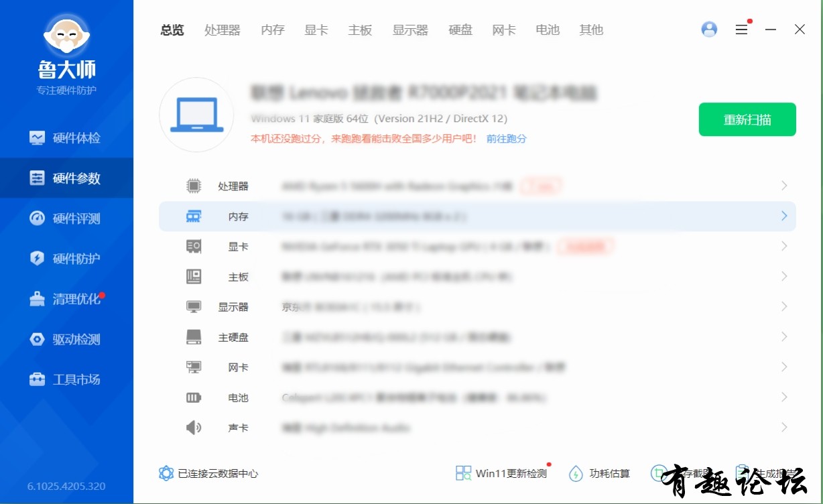
Task: Switch to the 显示器 tab at top
Action: 410,29
